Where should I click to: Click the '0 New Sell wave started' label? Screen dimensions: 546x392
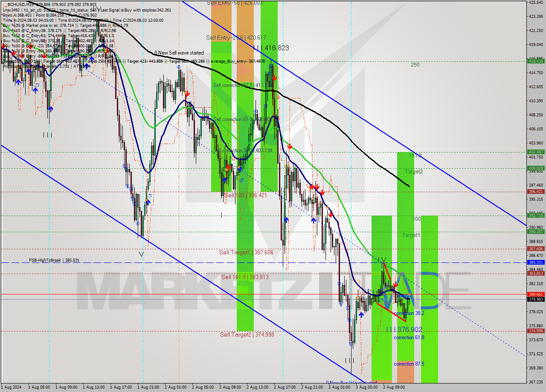[x=179, y=53]
